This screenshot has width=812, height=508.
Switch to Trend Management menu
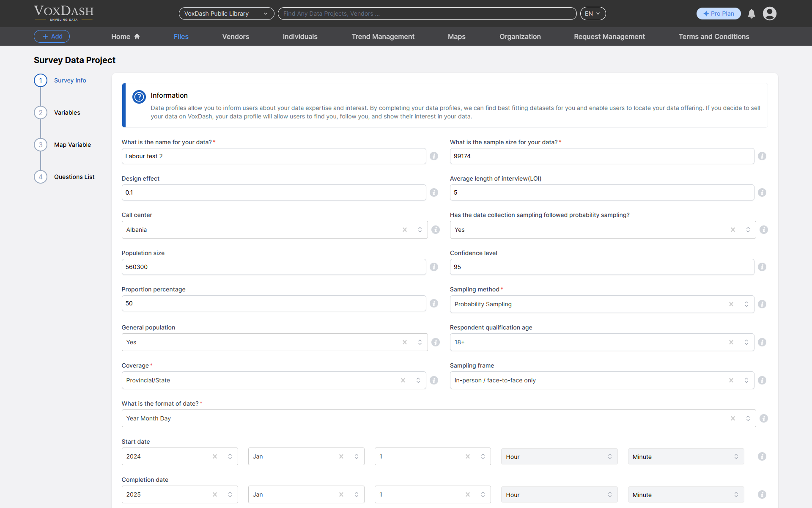[383, 36]
